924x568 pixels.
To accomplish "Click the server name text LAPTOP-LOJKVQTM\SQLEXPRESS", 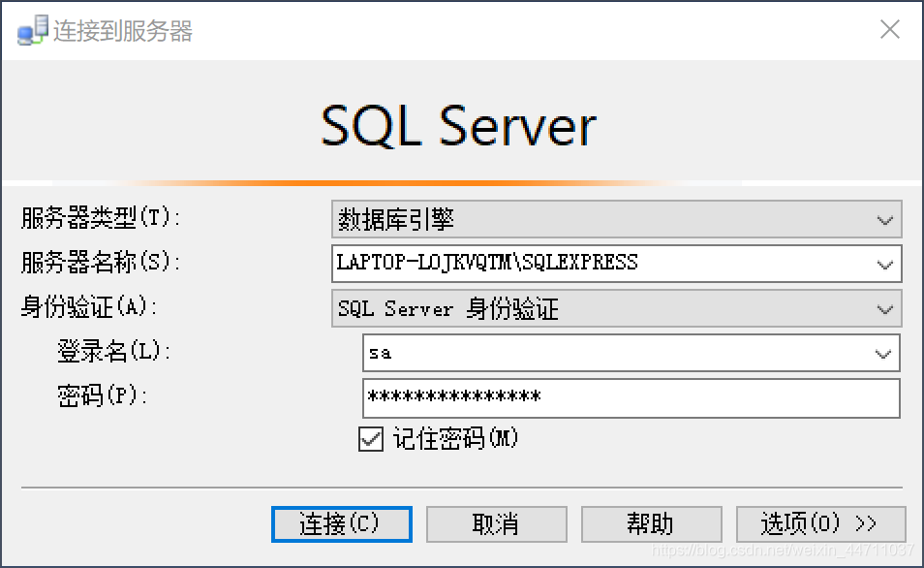I will tap(487, 262).
